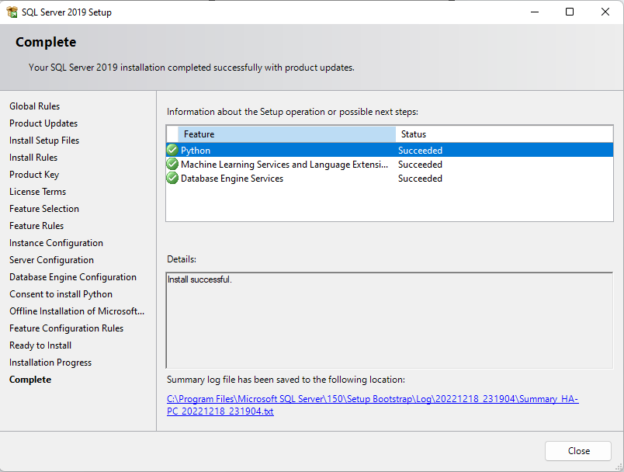Click green success icon for Database Engine Services
Image resolution: width=624 pixels, height=472 pixels.
point(172,178)
